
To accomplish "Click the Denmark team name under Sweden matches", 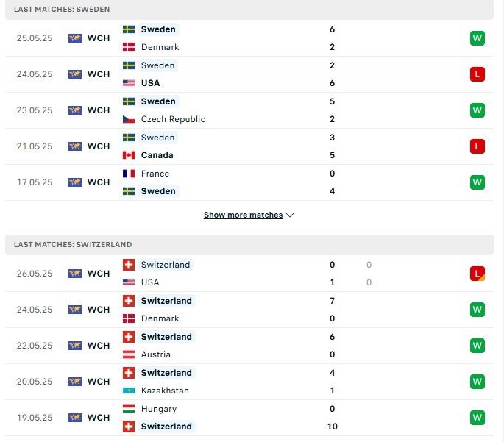I will (x=160, y=47).
